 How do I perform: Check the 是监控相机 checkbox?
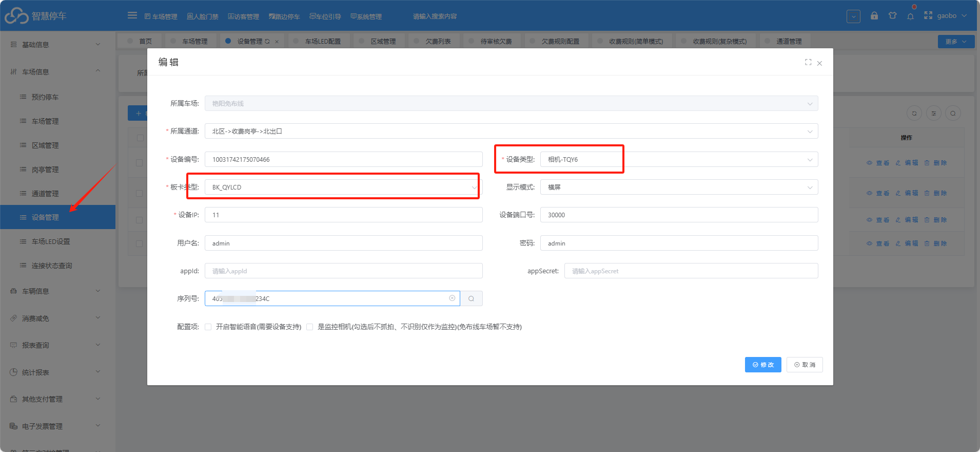(x=310, y=327)
